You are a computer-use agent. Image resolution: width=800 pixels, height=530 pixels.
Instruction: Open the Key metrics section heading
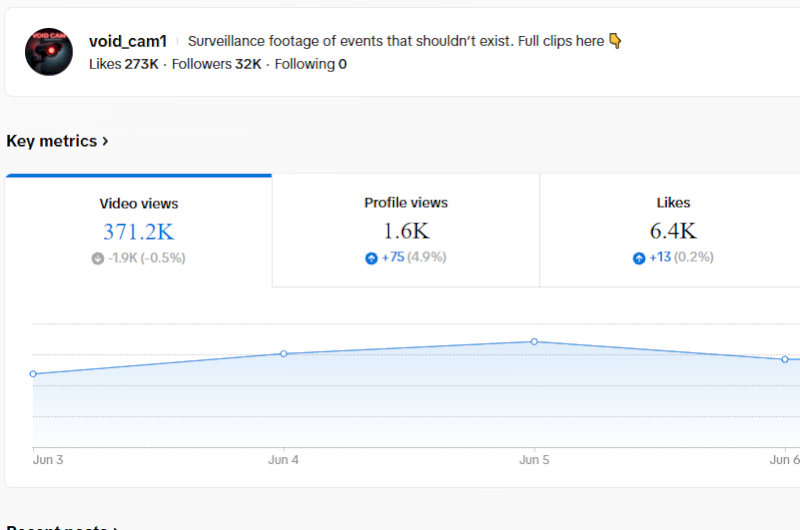tap(52, 141)
